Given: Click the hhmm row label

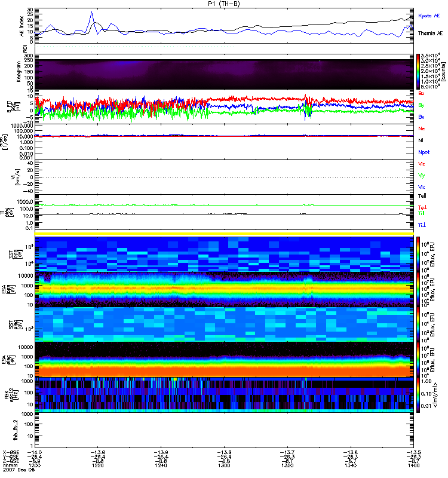Looking at the screenshot, I should point(9,465).
